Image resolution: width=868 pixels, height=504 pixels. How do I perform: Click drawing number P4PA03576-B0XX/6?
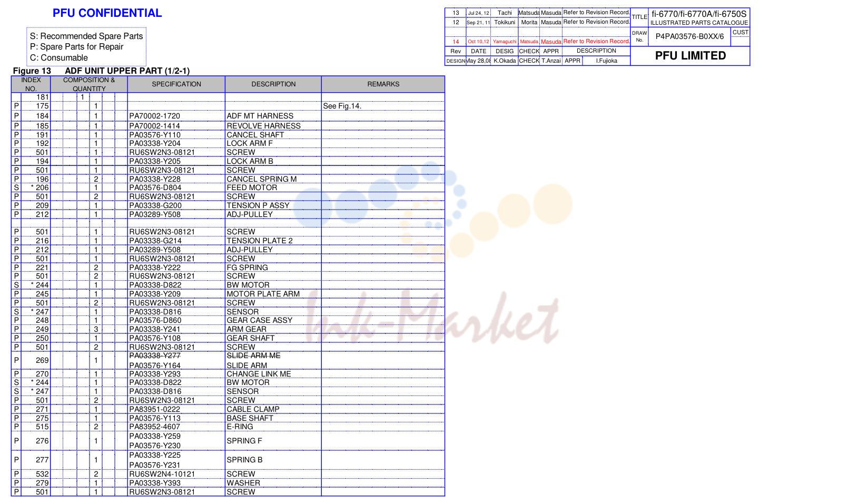point(689,36)
